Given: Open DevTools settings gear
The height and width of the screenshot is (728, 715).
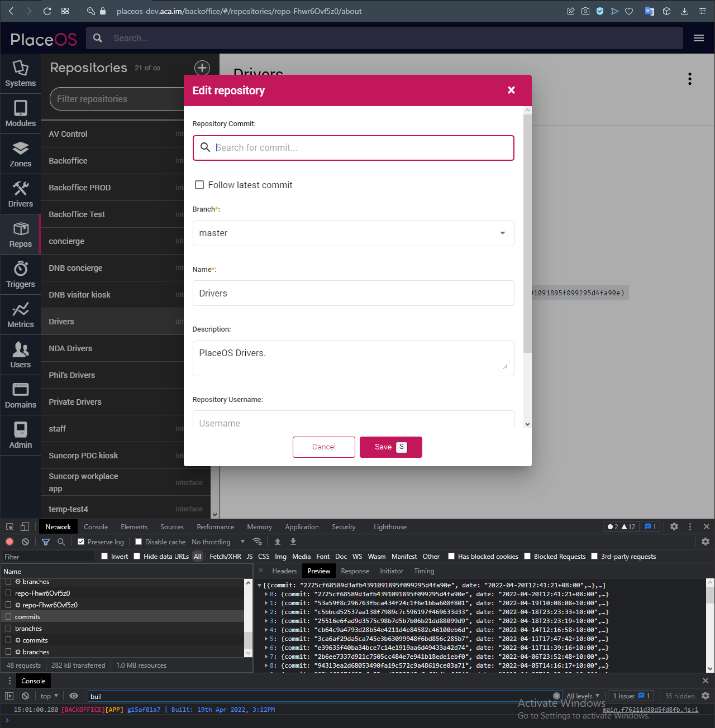Looking at the screenshot, I should click(x=674, y=526).
